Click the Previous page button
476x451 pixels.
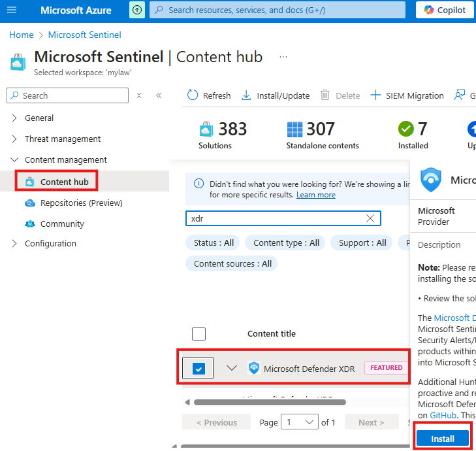click(216, 422)
